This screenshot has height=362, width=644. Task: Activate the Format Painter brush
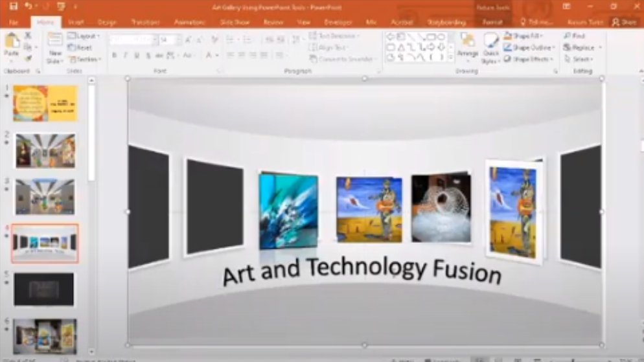coord(28,59)
